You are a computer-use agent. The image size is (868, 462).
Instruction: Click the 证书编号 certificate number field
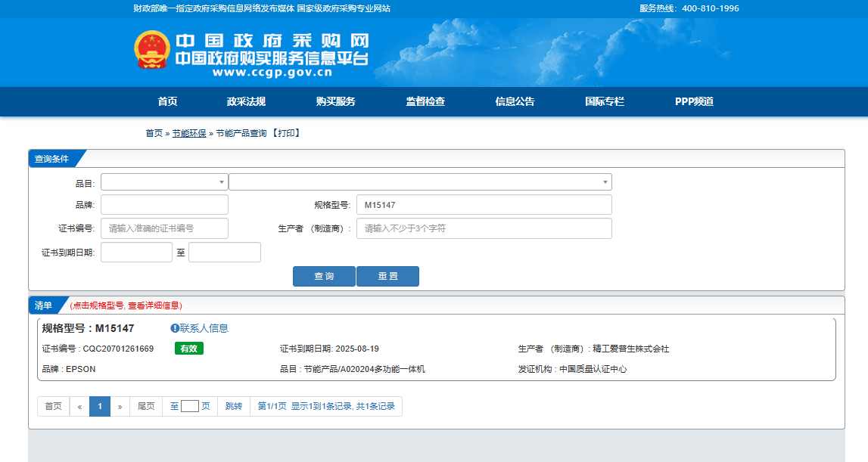tap(164, 228)
